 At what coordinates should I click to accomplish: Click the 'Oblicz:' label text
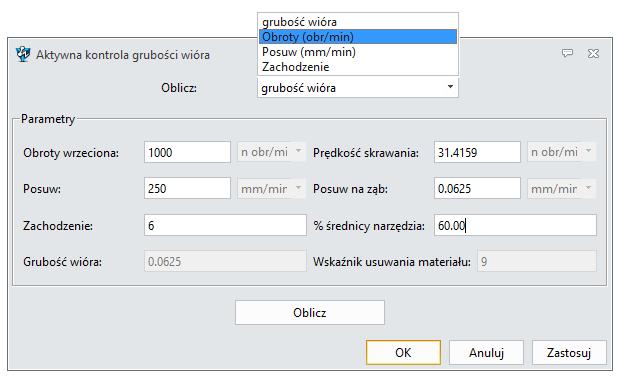click(x=179, y=87)
